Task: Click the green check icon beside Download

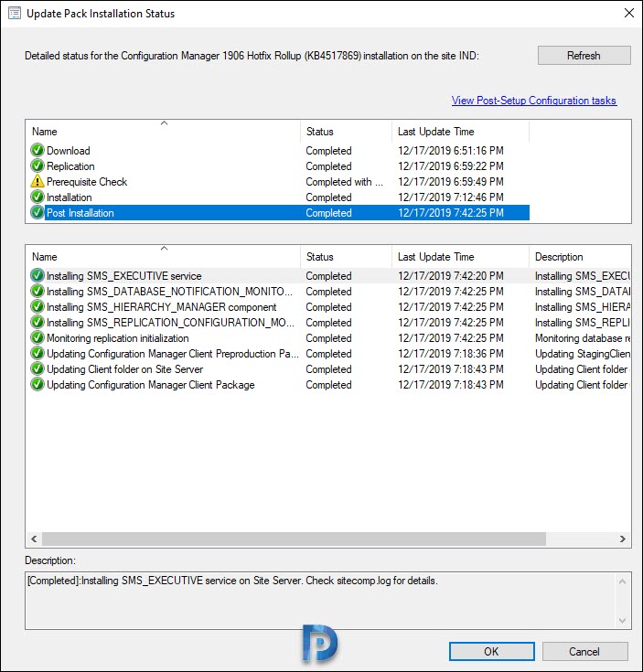Action: click(38, 151)
